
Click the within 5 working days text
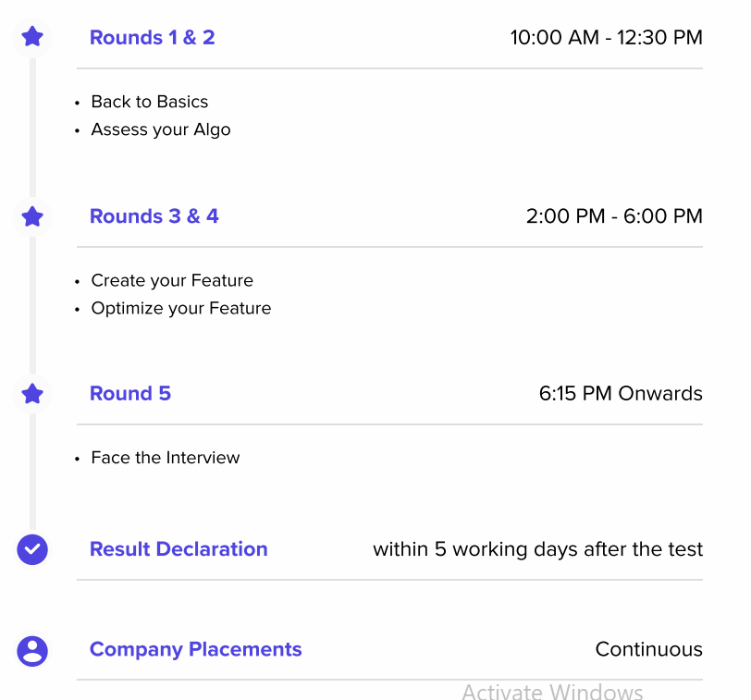coord(538,549)
